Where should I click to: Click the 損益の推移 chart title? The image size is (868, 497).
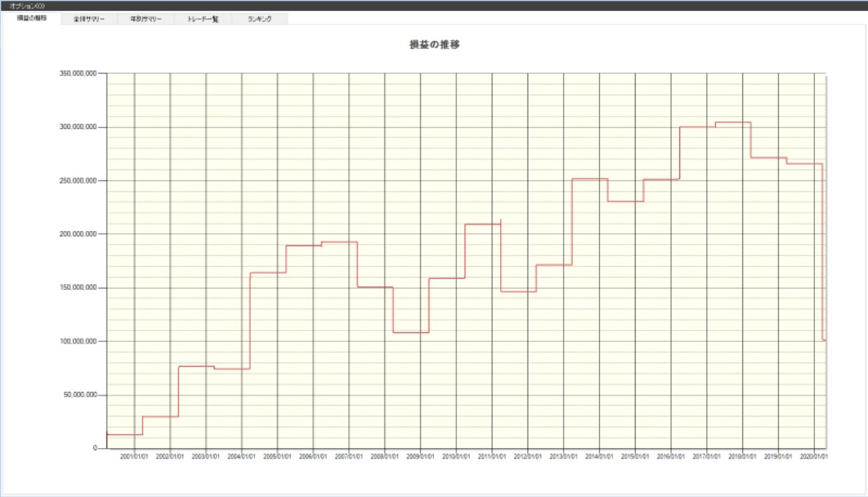(435, 45)
